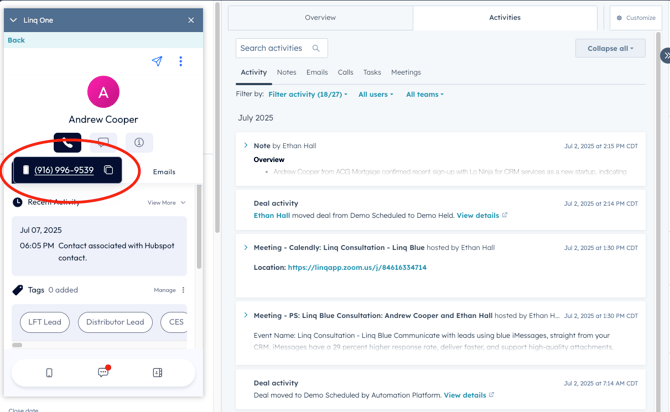Open the three-dot menu near the send icon
Viewport: 670px width, 412px height.
pyautogui.click(x=181, y=61)
